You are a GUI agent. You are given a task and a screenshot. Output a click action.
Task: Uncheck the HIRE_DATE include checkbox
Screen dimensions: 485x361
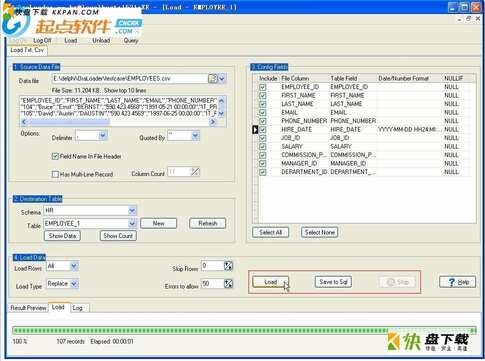coord(263,130)
